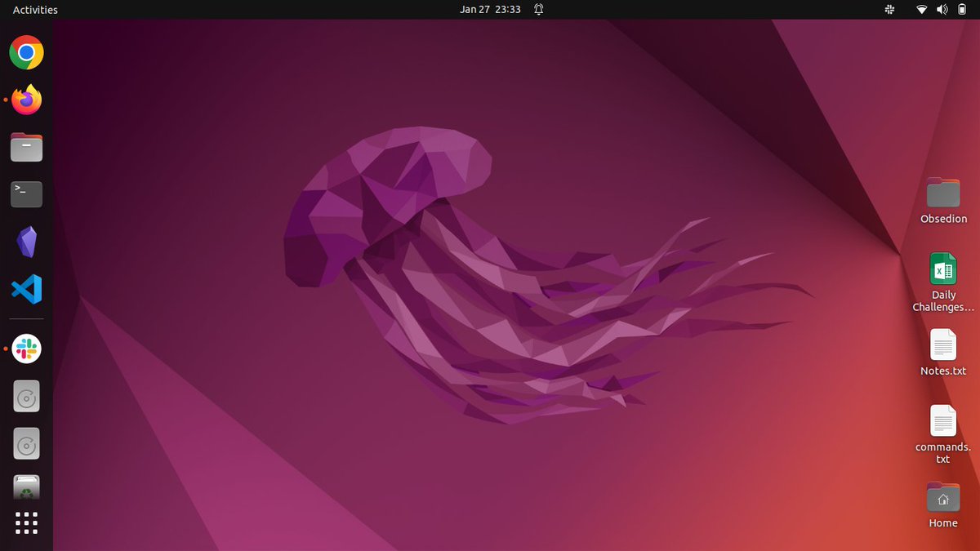Open the first removable disk drive

tap(26, 396)
